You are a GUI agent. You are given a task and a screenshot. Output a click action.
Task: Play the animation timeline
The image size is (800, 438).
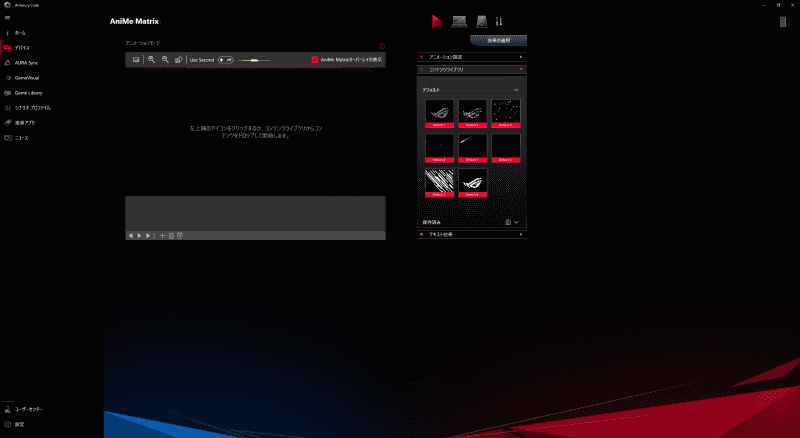point(139,236)
